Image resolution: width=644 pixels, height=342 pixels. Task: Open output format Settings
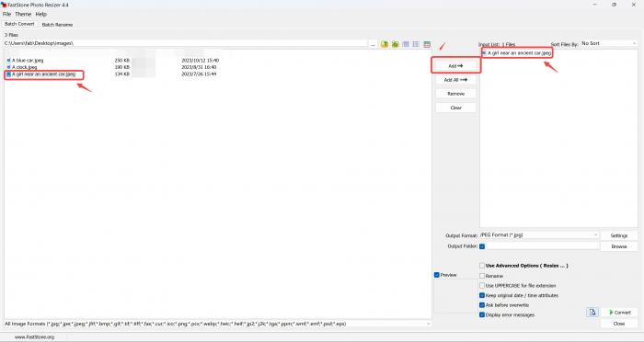tap(619, 235)
